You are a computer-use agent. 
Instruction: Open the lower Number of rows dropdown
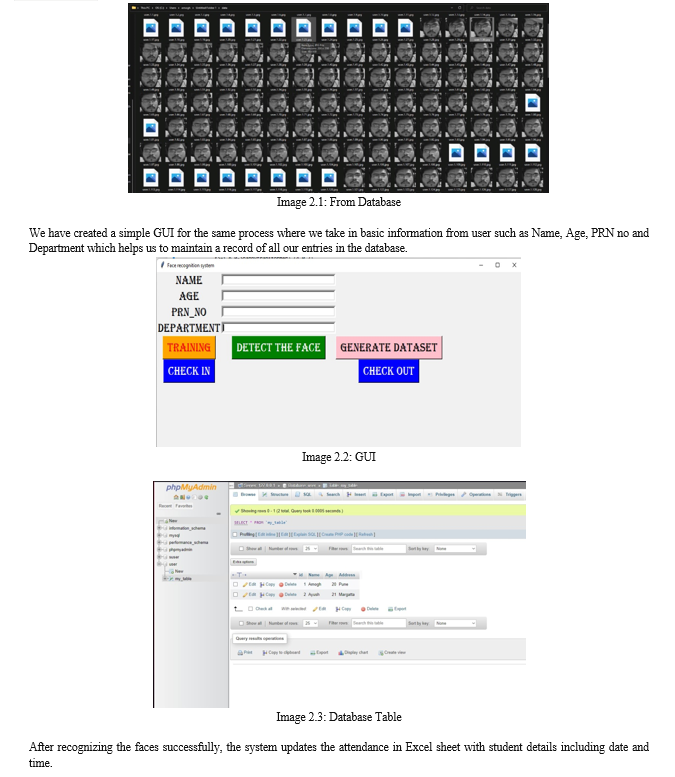pyautogui.click(x=311, y=623)
